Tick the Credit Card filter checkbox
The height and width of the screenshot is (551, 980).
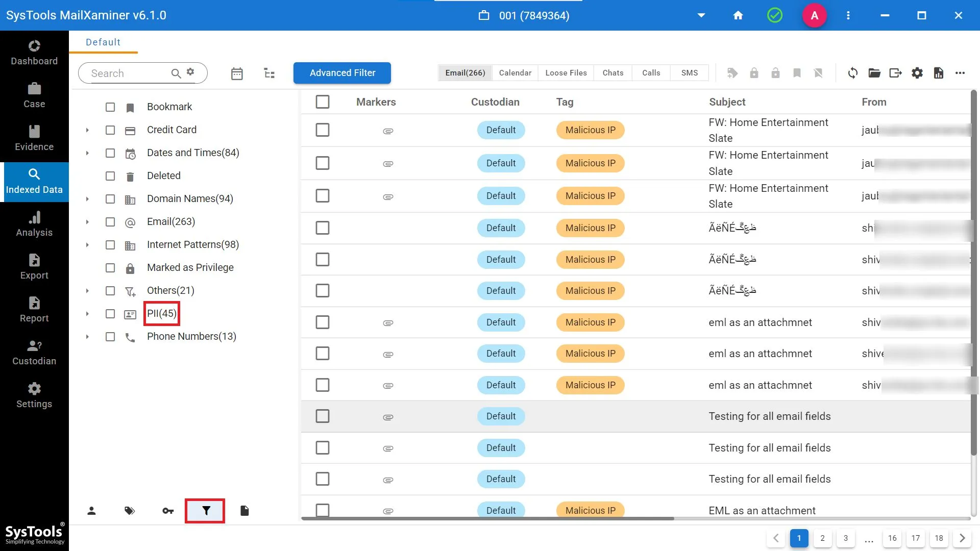click(110, 130)
